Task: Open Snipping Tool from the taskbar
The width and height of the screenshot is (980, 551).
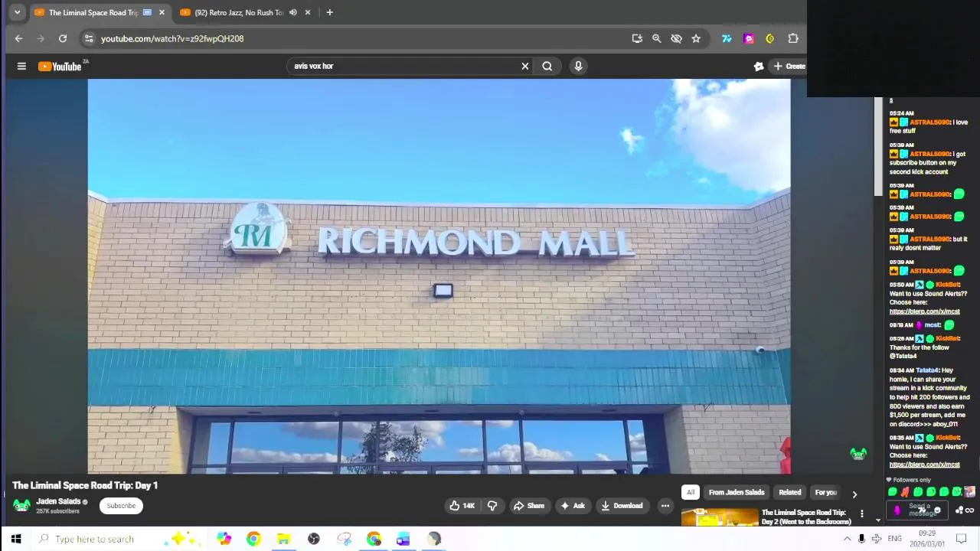Action: (344, 540)
